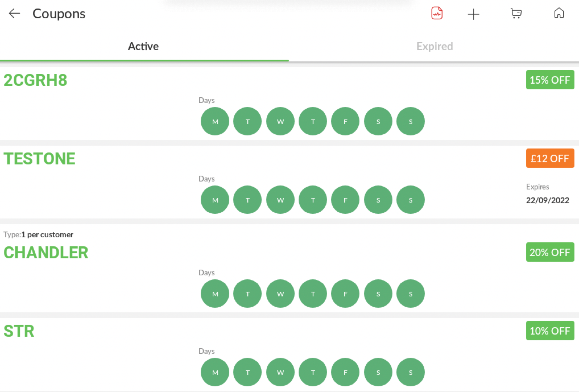
Task: Click the 15% OFF badge
Action: pyautogui.click(x=550, y=80)
